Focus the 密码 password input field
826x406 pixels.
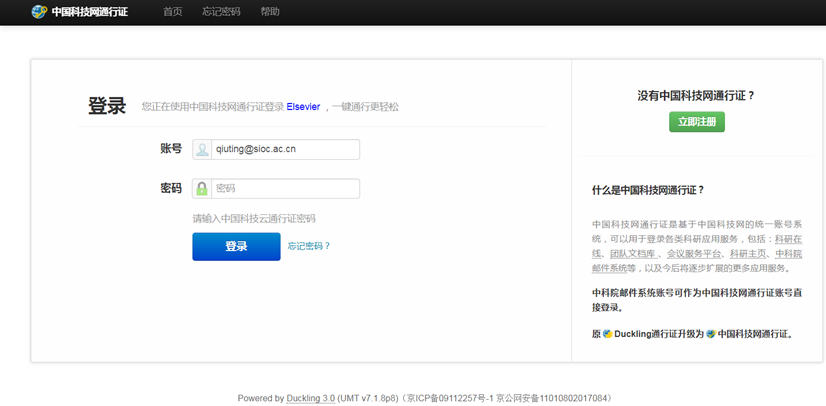(x=285, y=188)
